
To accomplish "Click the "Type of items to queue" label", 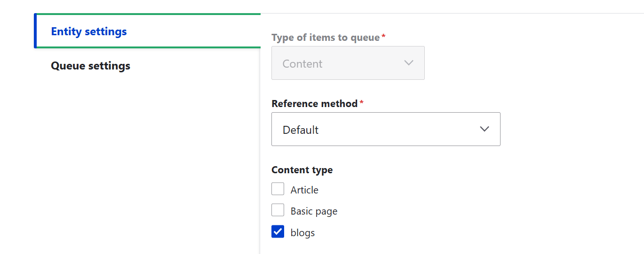I will point(326,37).
